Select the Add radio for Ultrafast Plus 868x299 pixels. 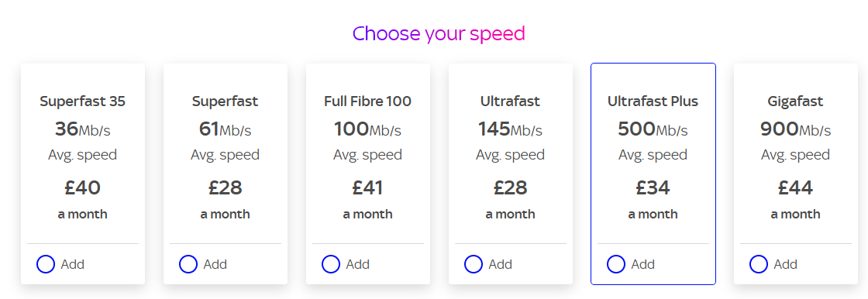tap(615, 264)
